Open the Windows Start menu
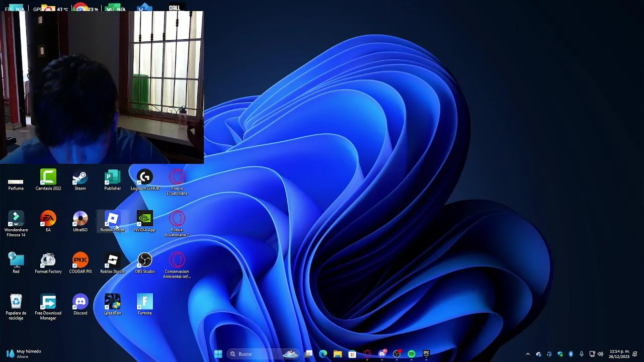Viewport: 644px width, 362px height. pos(218,354)
